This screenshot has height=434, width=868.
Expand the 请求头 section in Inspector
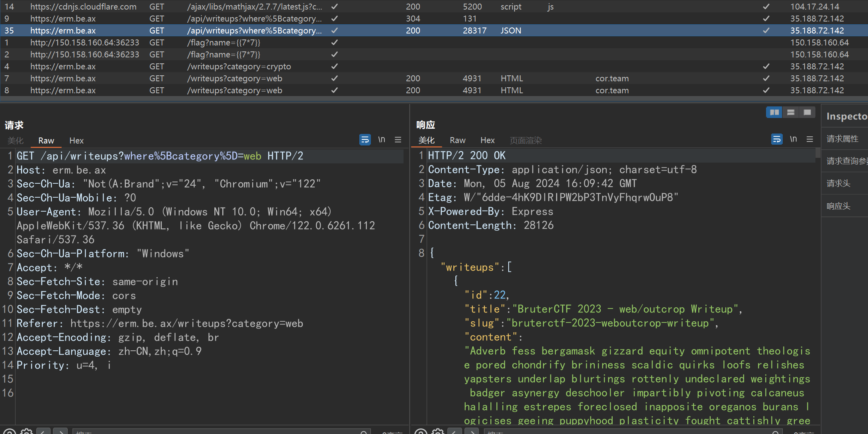click(844, 183)
